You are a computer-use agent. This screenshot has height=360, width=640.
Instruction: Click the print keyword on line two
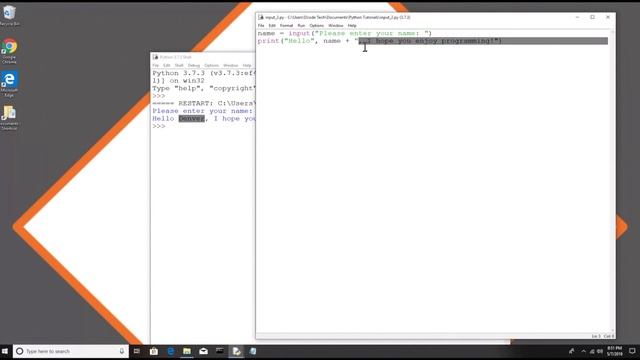tap(269, 41)
